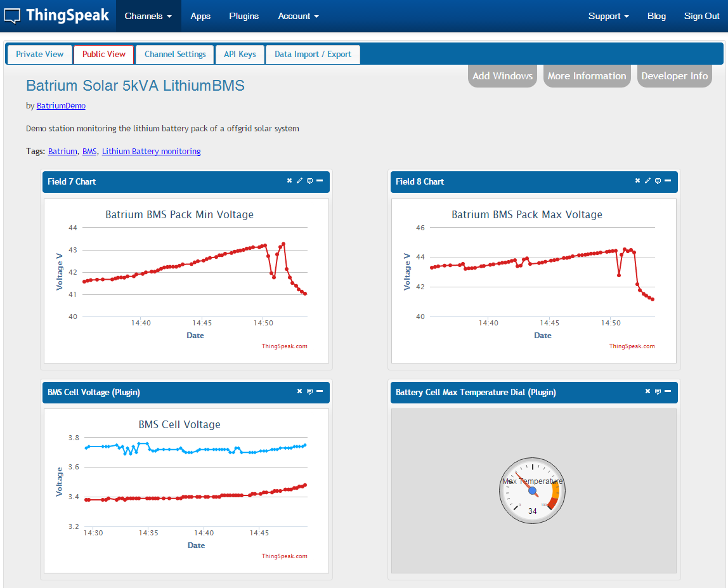Open the Data Import / Export tab
Viewport: 728px width, 588px height.
313,55
